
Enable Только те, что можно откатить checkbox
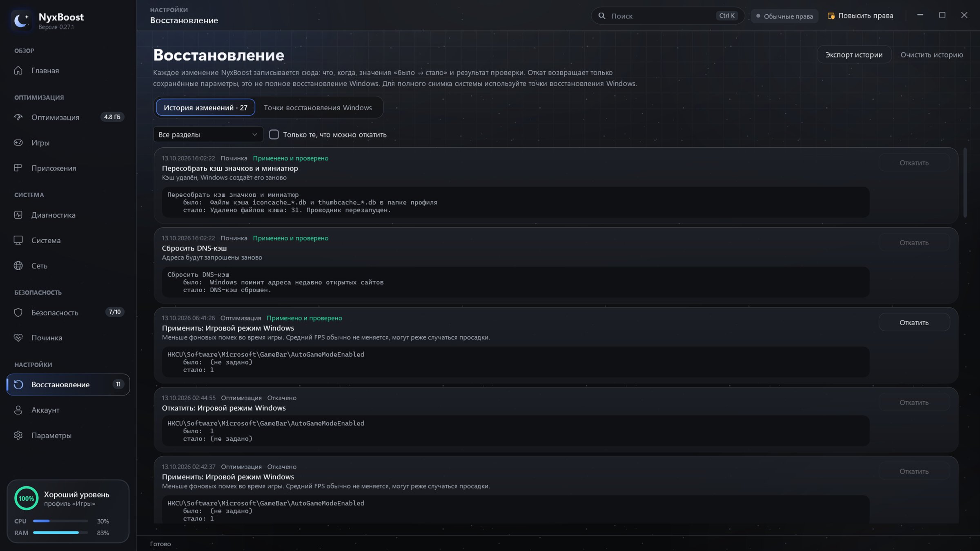point(274,134)
